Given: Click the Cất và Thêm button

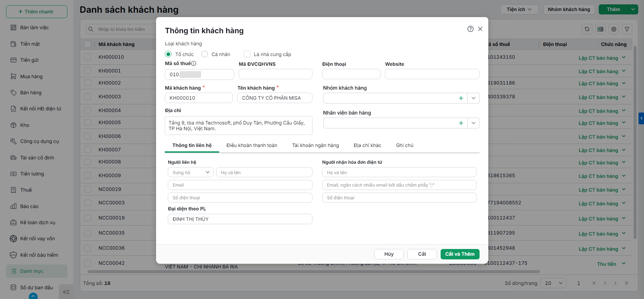Looking at the screenshot, I should click(x=460, y=254).
